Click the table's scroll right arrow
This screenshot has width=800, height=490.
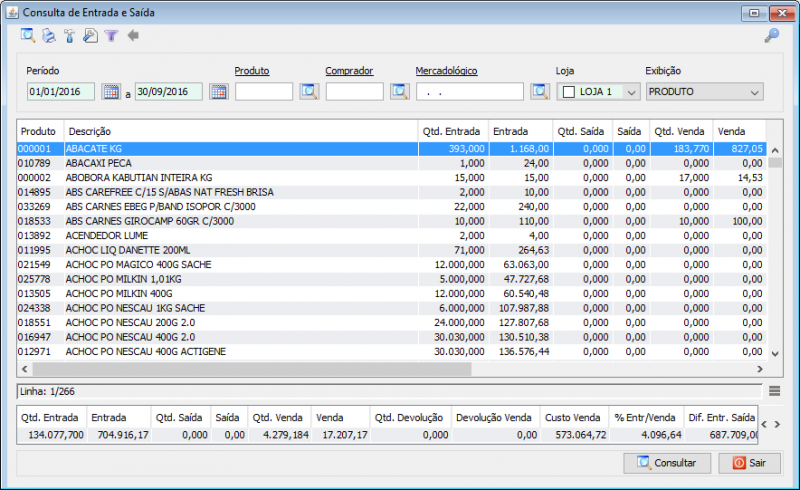tap(760, 369)
